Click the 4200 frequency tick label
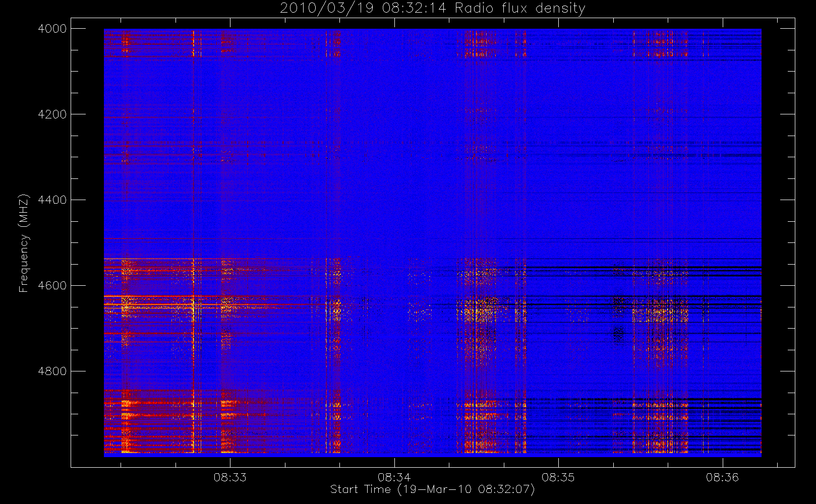 (52, 114)
